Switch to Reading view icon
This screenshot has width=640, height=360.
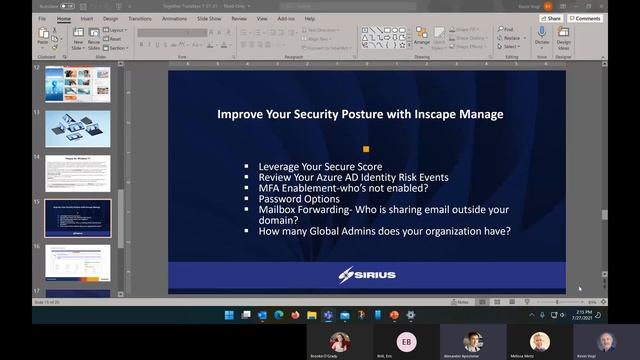512,302
